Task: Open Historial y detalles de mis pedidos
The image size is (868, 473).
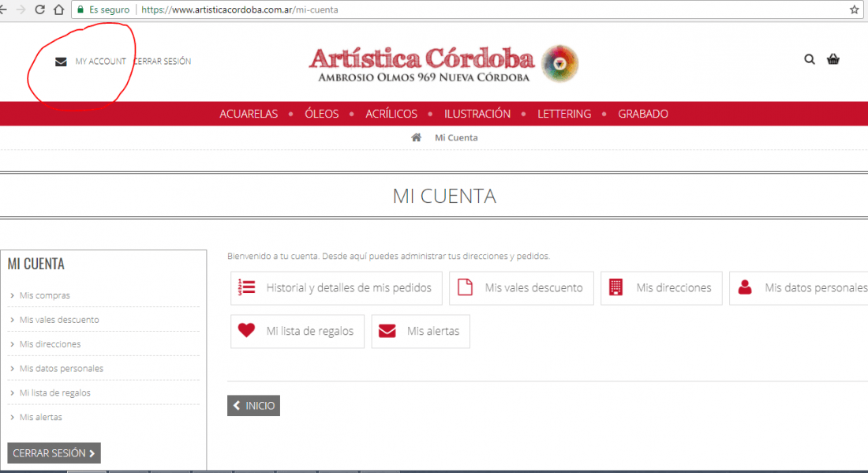Action: pos(337,288)
